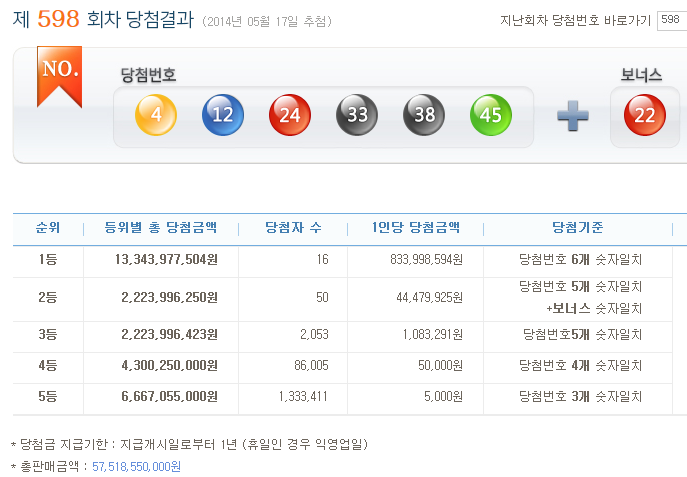Click criteria 당첨번호5개 숫자일치 in 3등 row
687x477 pixels.
582,335
